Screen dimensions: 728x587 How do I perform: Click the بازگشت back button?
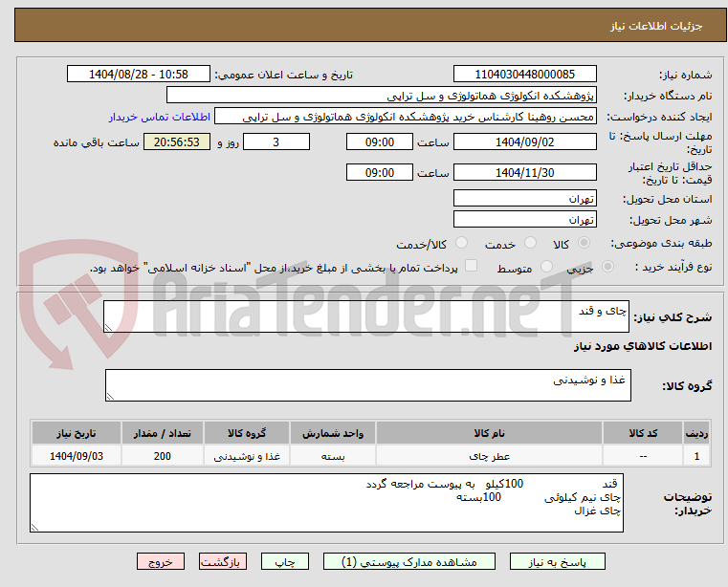coord(222,561)
